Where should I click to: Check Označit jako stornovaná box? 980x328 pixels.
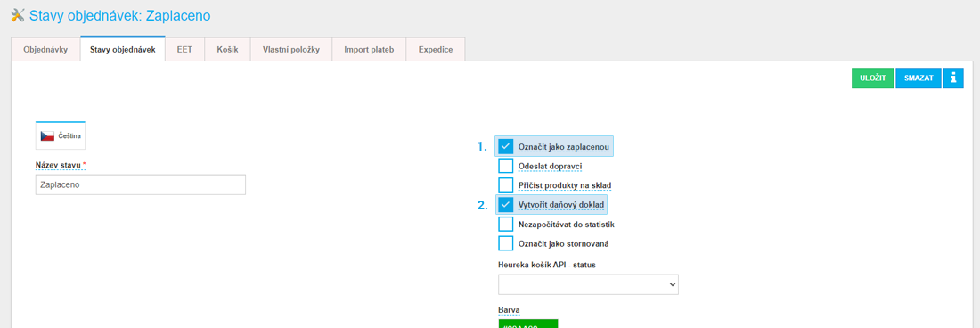(506, 243)
